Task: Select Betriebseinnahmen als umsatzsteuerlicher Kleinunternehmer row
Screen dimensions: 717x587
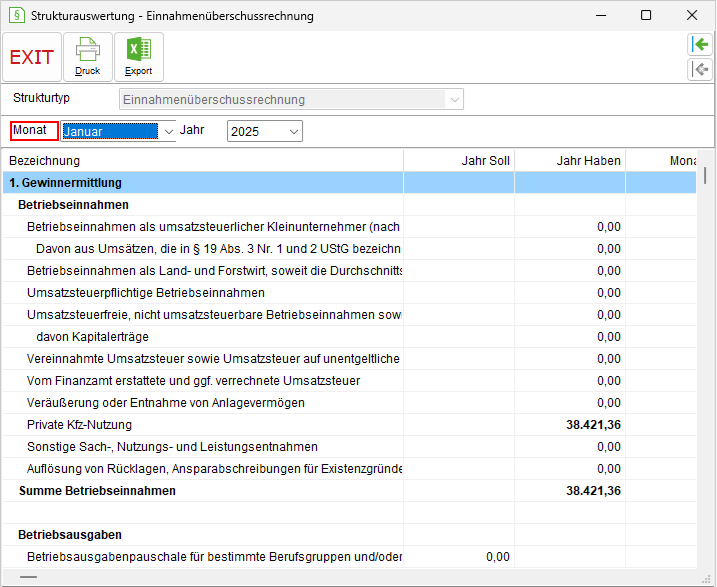Action: pos(349,227)
